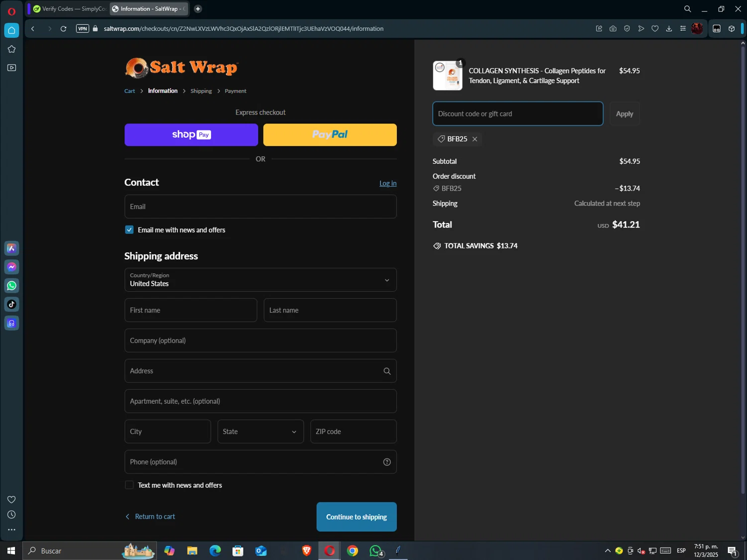Select the Information - SaltWrap tab
747x560 pixels.
coord(148,9)
